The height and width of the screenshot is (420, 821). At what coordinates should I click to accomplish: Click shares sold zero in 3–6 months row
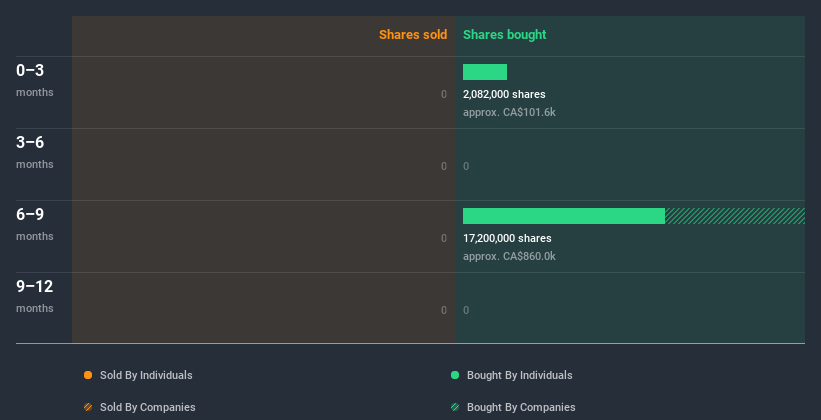[444, 167]
